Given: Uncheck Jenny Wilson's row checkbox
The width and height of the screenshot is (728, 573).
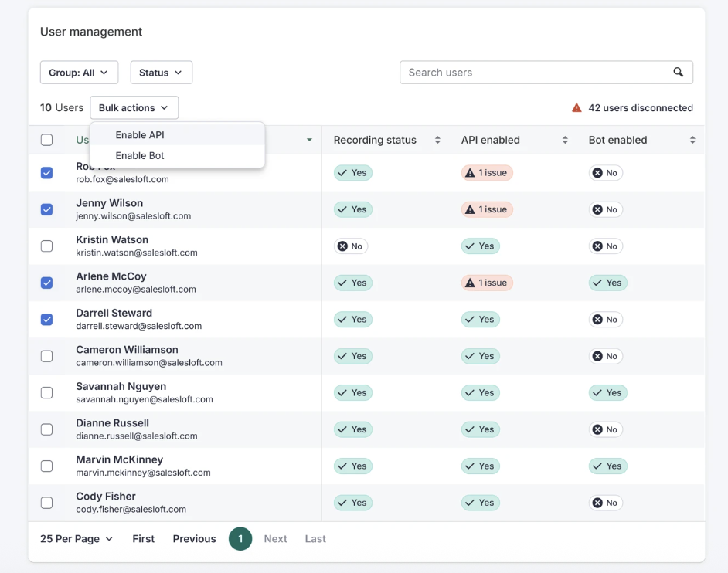Looking at the screenshot, I should [x=46, y=209].
